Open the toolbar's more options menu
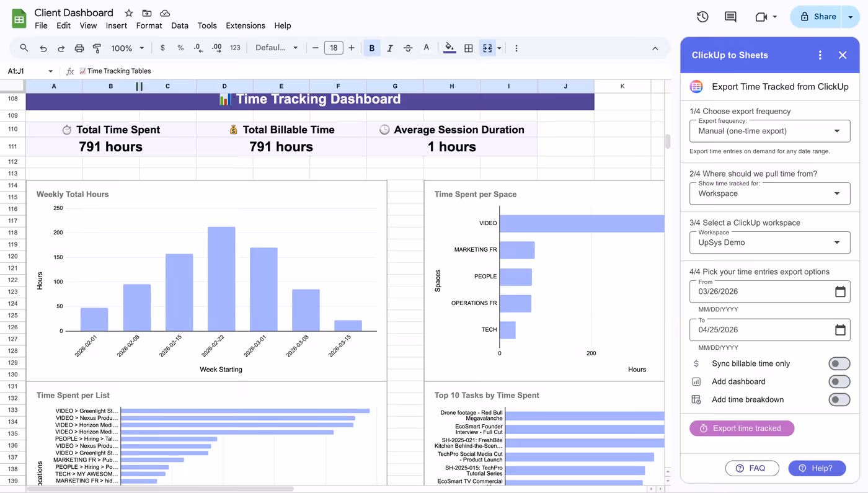Viewport: 868px width, 493px height. (516, 48)
